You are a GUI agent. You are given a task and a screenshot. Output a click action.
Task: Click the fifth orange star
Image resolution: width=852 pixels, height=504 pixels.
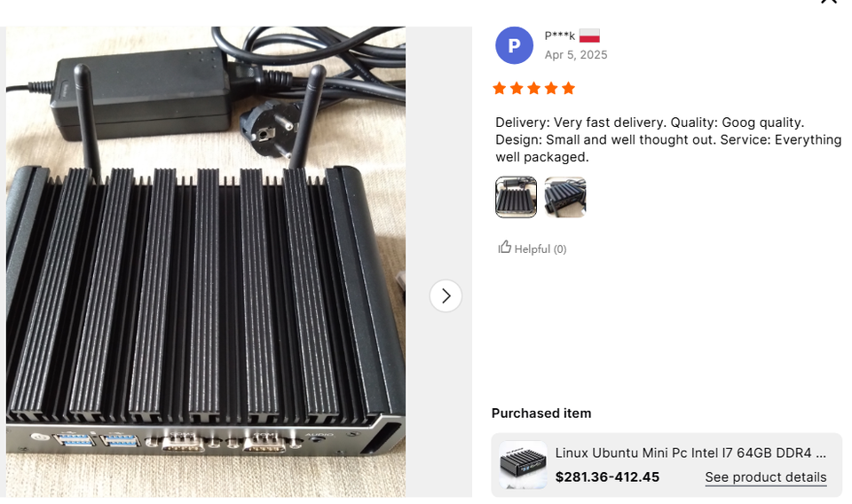coord(568,88)
